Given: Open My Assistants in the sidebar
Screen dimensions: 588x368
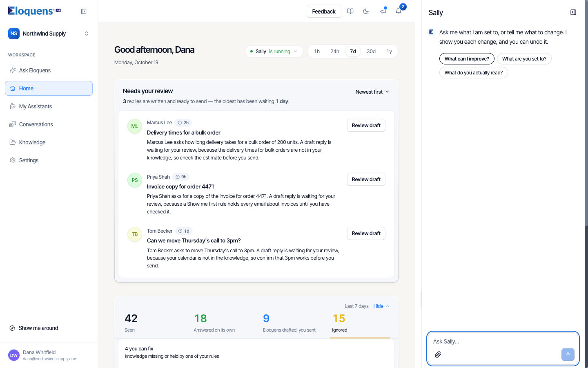Looking at the screenshot, I should click(49, 106).
